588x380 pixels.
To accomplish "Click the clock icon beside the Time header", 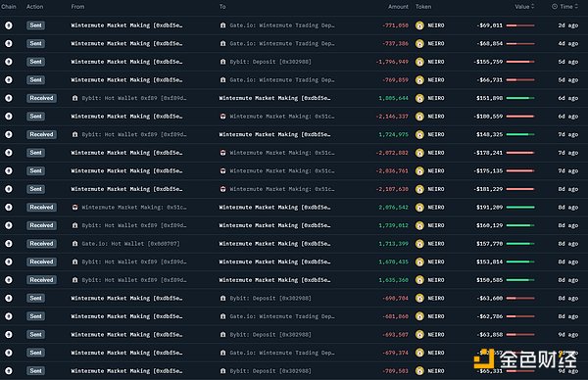I will [555, 7].
